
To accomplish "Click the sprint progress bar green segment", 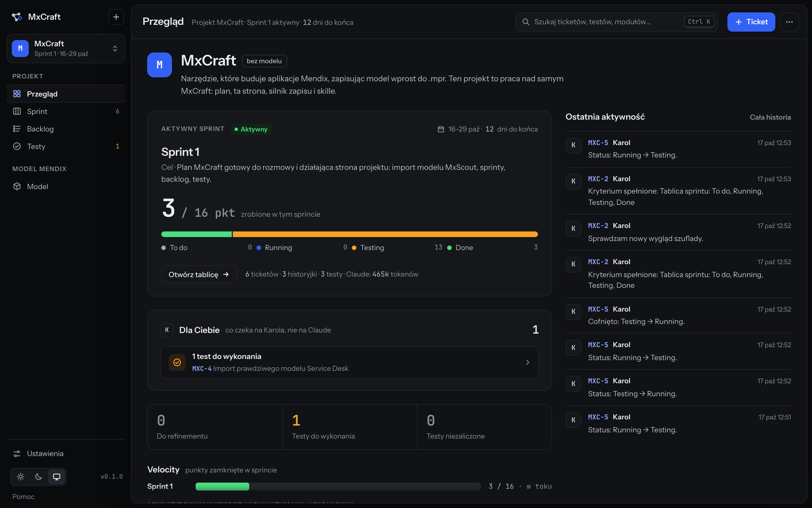I will coord(197,234).
